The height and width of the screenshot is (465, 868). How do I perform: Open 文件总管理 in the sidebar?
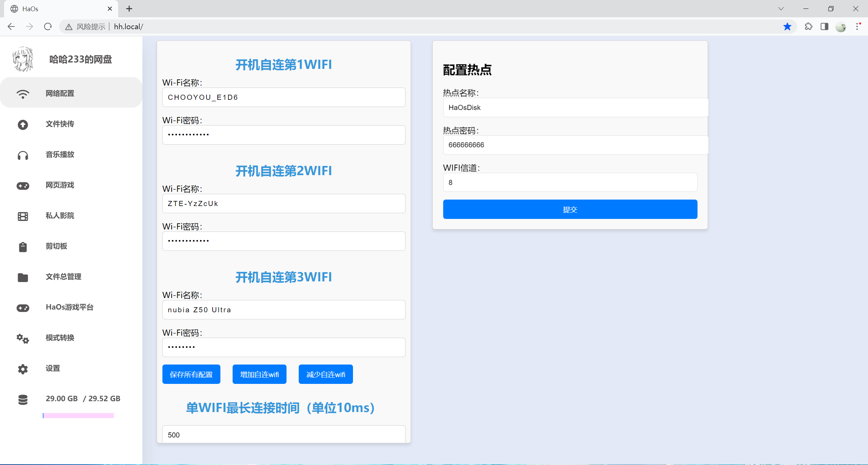click(71, 277)
